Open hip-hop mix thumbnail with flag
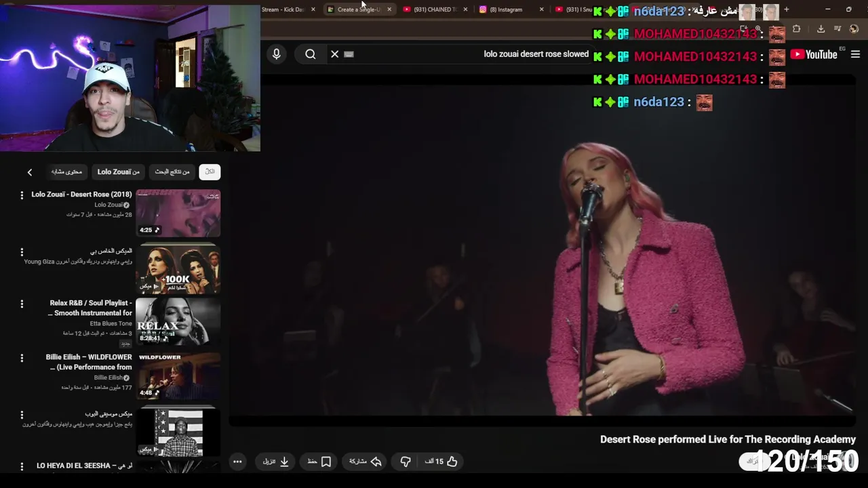Viewport: 868px width, 488px height. (x=178, y=432)
